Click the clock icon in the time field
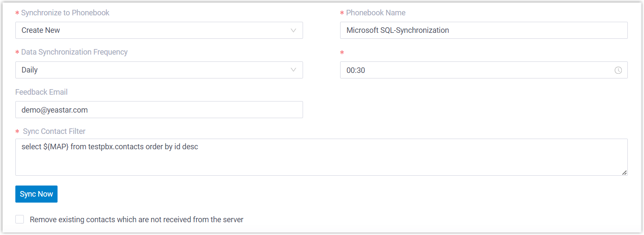This screenshot has height=235, width=644. [x=618, y=70]
